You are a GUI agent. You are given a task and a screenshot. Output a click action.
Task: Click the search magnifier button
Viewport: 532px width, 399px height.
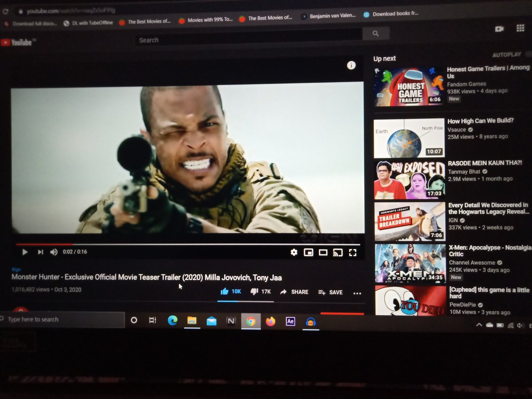376,33
